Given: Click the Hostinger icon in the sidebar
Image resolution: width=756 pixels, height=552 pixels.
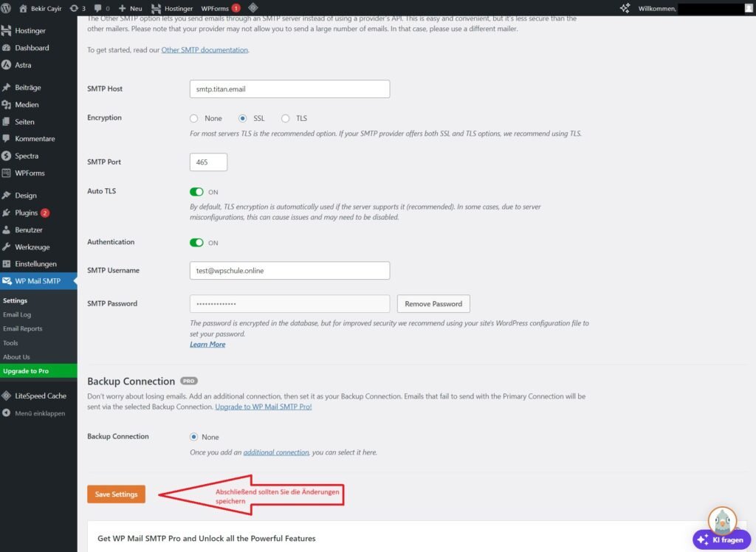Looking at the screenshot, I should coord(6,30).
